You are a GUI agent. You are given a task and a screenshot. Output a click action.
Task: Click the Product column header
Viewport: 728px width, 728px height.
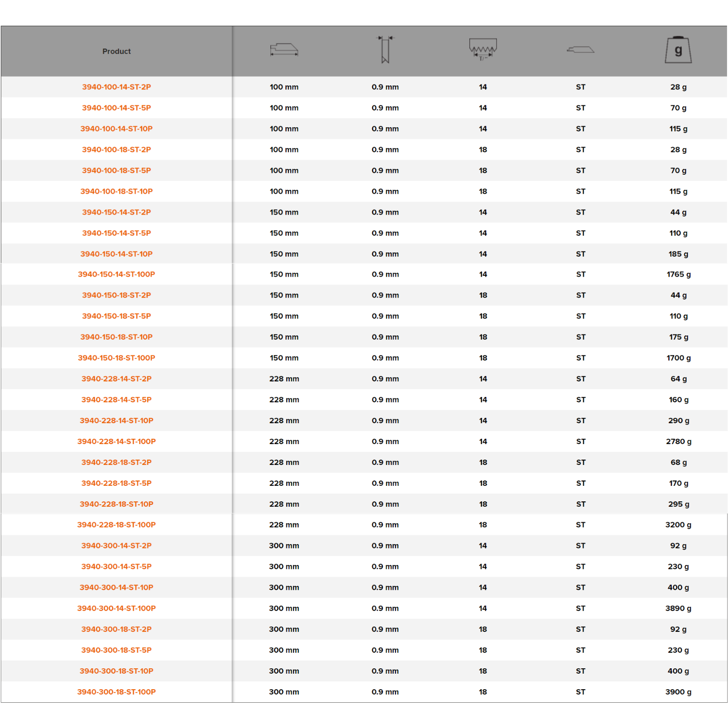[x=116, y=51]
